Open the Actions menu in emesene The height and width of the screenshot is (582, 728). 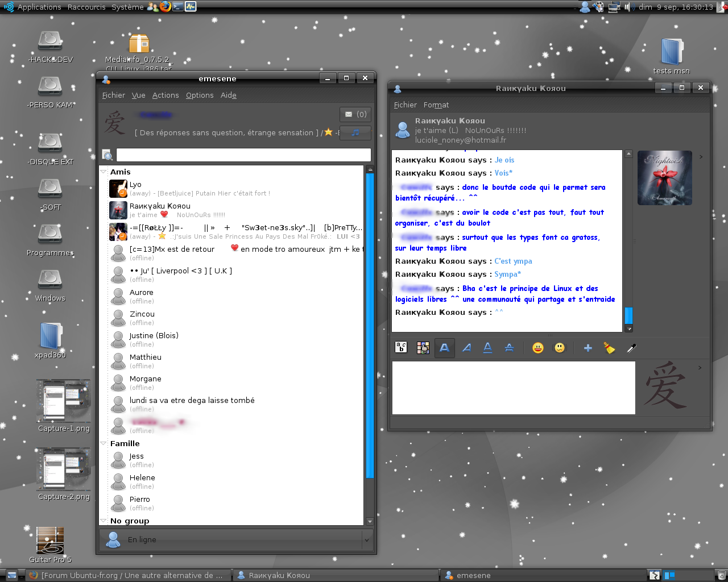coord(166,95)
